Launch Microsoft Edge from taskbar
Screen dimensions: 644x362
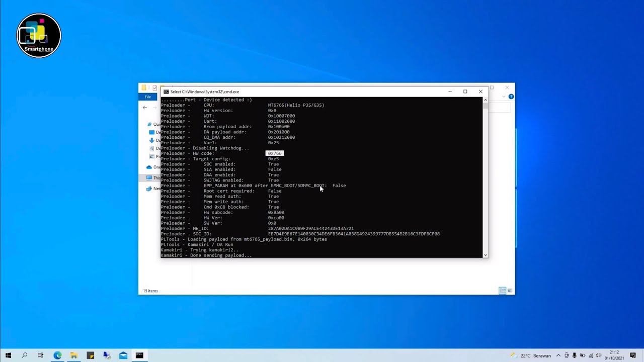point(57,355)
